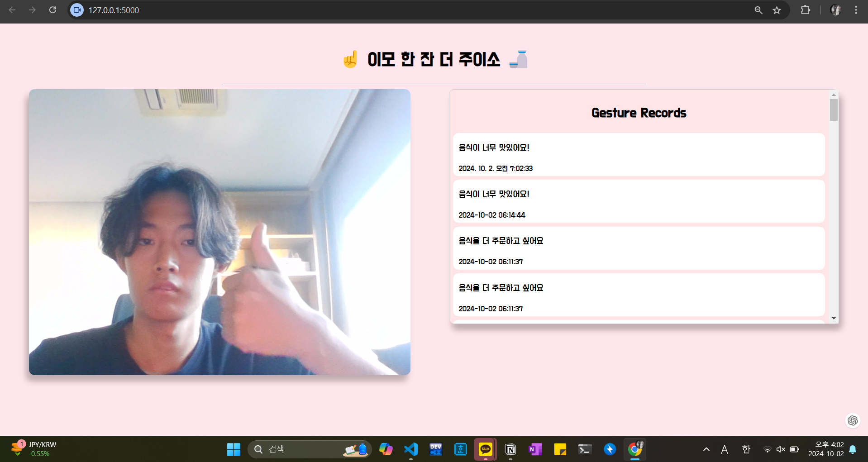The height and width of the screenshot is (462, 868).
Task: Click the browser forward arrow
Action: pyautogui.click(x=32, y=10)
